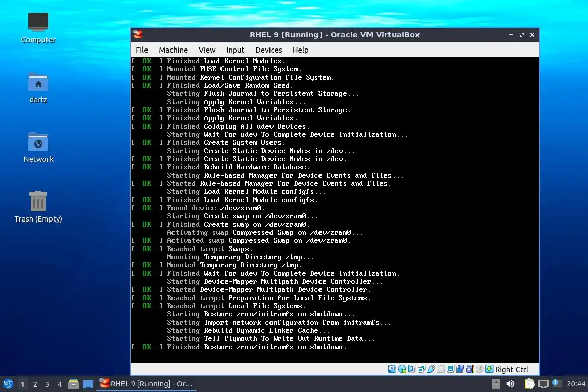Click the 20:44 clock in the taskbar
Viewport: 588px width, 392px height.
point(576,384)
